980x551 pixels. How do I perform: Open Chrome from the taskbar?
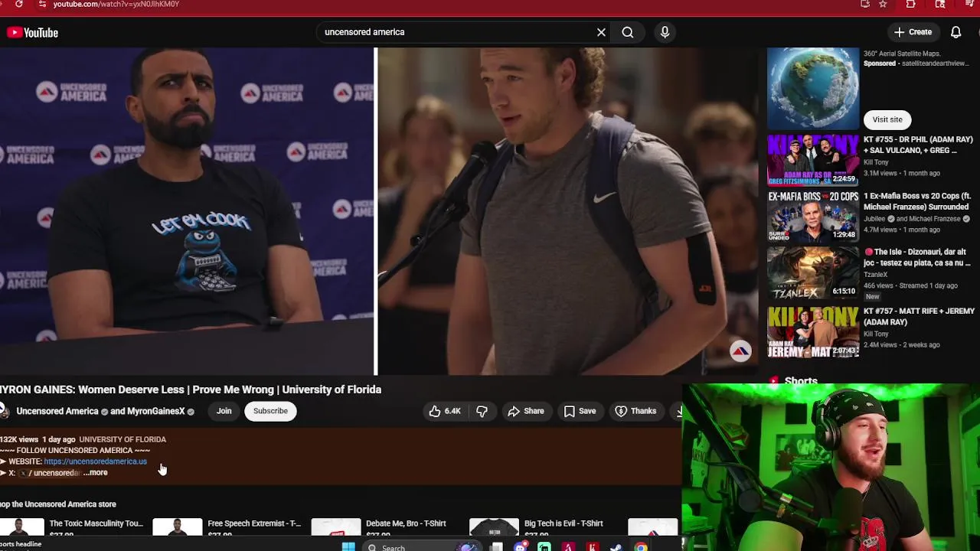pyautogui.click(x=641, y=547)
